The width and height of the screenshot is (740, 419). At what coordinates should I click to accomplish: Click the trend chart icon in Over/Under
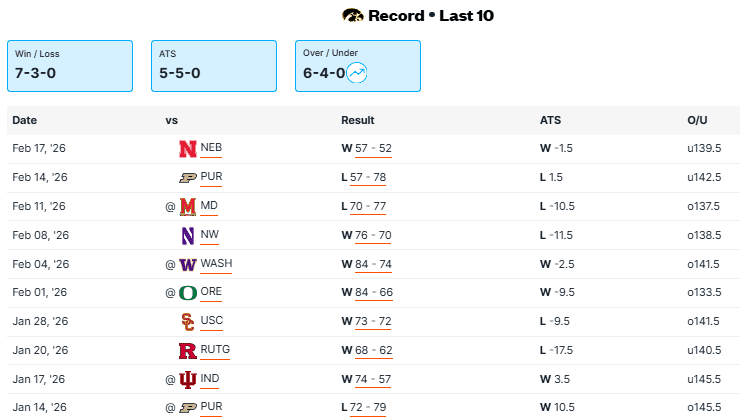point(357,72)
